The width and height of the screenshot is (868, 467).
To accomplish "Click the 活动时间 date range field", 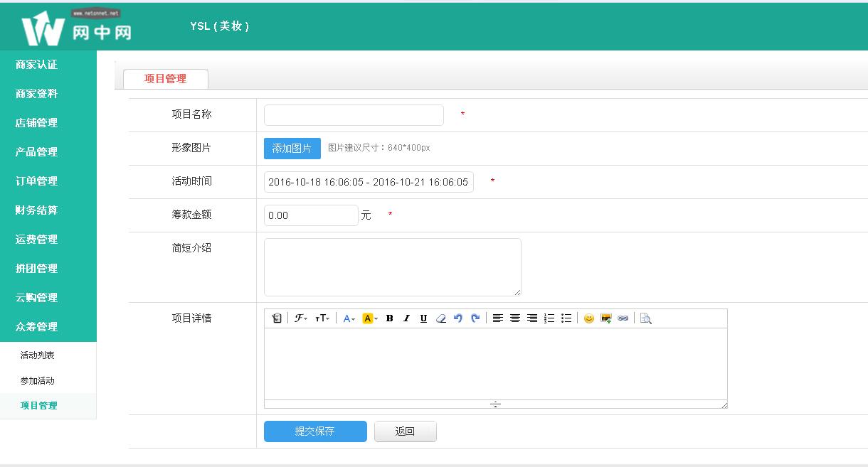I will 369,182.
